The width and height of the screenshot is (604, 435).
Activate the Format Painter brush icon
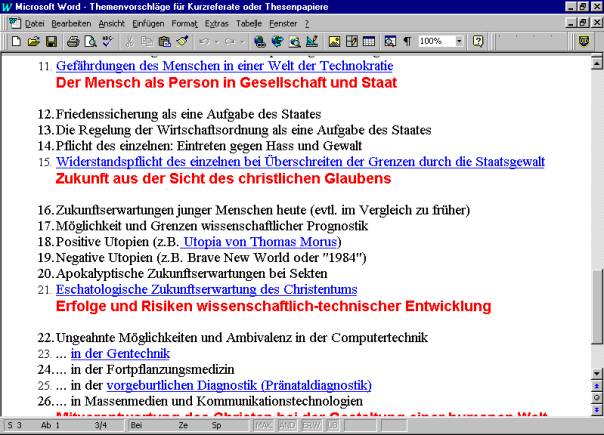pos(181,42)
